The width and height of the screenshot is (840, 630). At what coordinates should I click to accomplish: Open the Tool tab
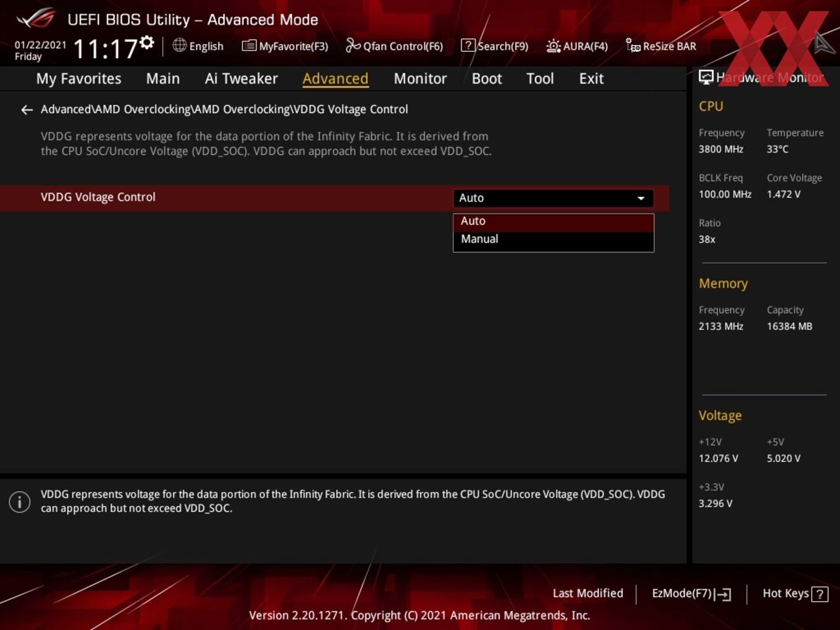click(540, 78)
